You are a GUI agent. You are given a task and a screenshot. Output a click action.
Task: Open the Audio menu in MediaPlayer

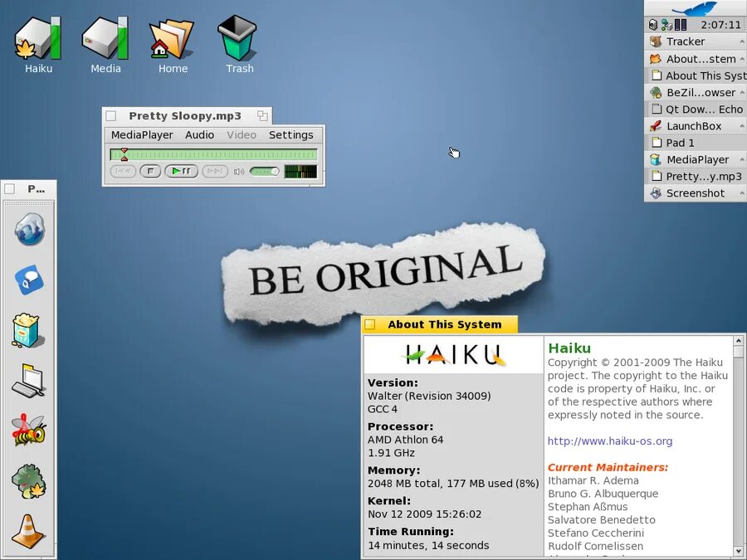(199, 135)
